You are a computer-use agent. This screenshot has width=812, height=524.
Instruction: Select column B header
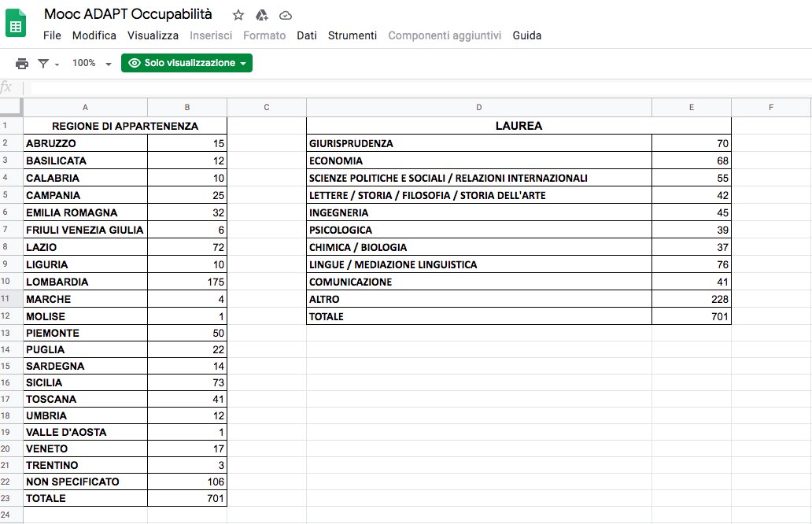pyautogui.click(x=187, y=107)
